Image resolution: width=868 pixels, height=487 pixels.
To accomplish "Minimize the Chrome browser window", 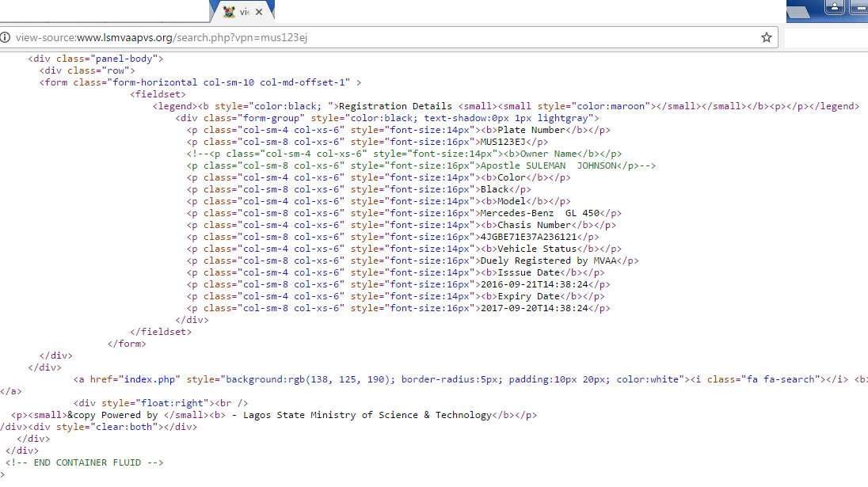I will click(859, 8).
